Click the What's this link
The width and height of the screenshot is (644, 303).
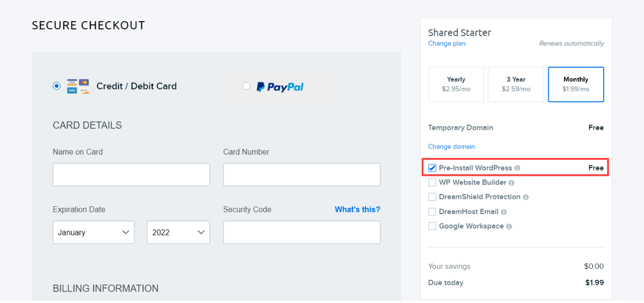click(x=357, y=209)
